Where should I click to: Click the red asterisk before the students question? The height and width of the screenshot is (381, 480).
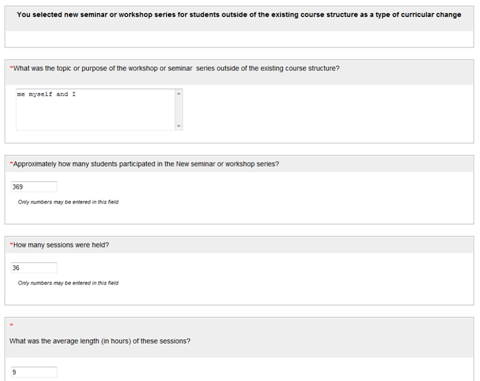[11, 163]
